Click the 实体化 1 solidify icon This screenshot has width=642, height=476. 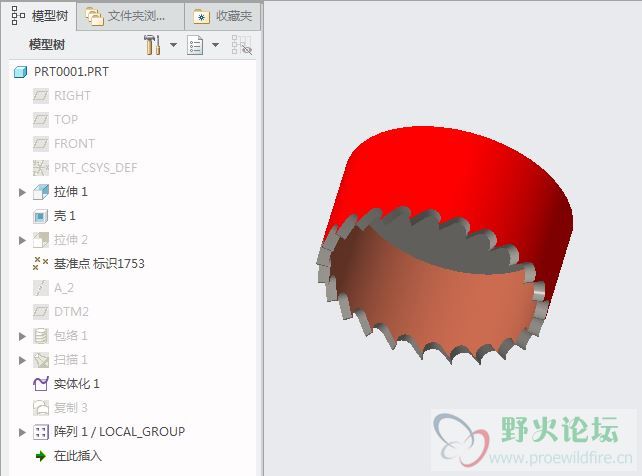click(x=41, y=384)
